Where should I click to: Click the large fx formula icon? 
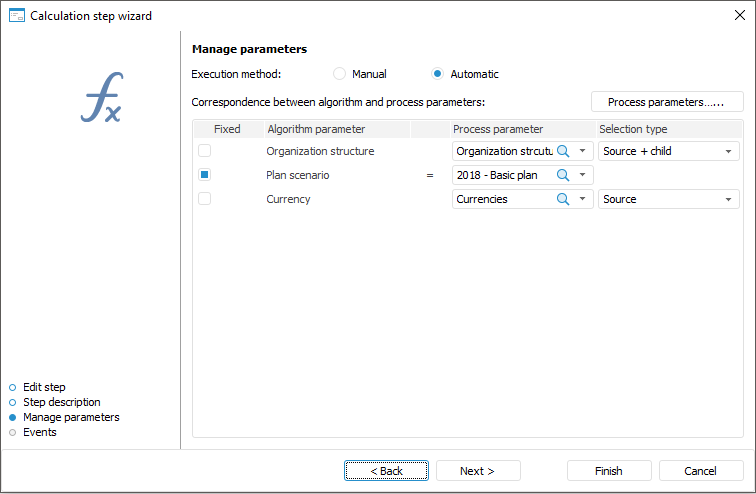coord(101,98)
